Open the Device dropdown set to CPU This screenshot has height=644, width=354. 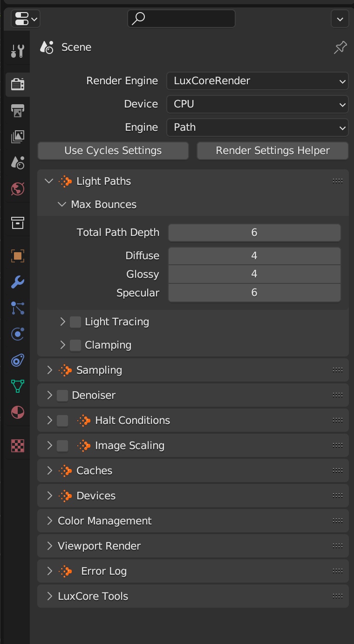coord(257,104)
